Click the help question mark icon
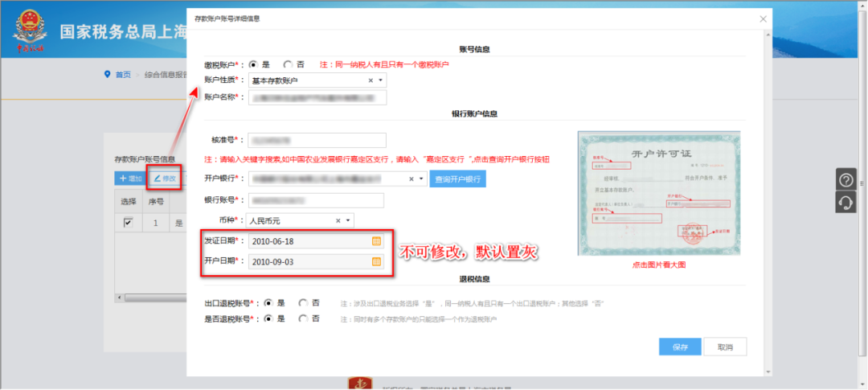This screenshot has width=868, height=390. tap(845, 180)
